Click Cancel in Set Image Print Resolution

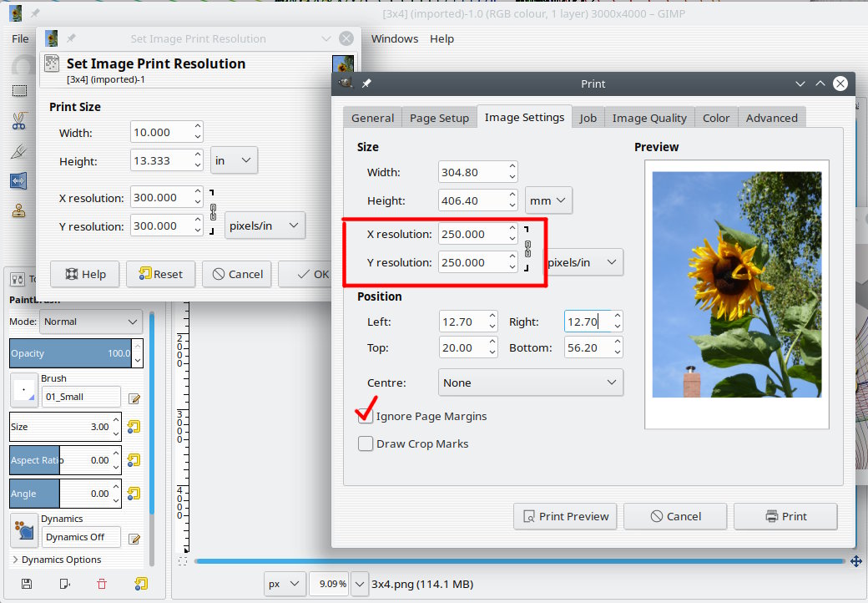click(237, 274)
